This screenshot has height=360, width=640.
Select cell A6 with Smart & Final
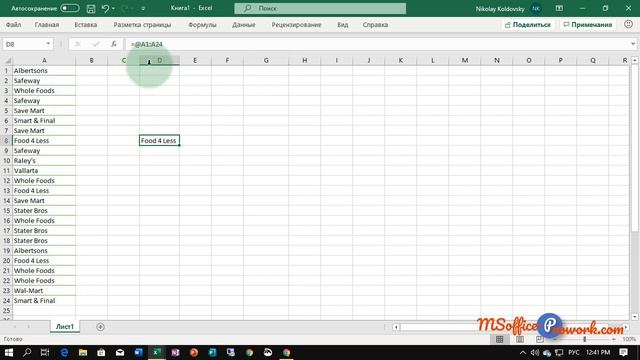click(x=44, y=120)
